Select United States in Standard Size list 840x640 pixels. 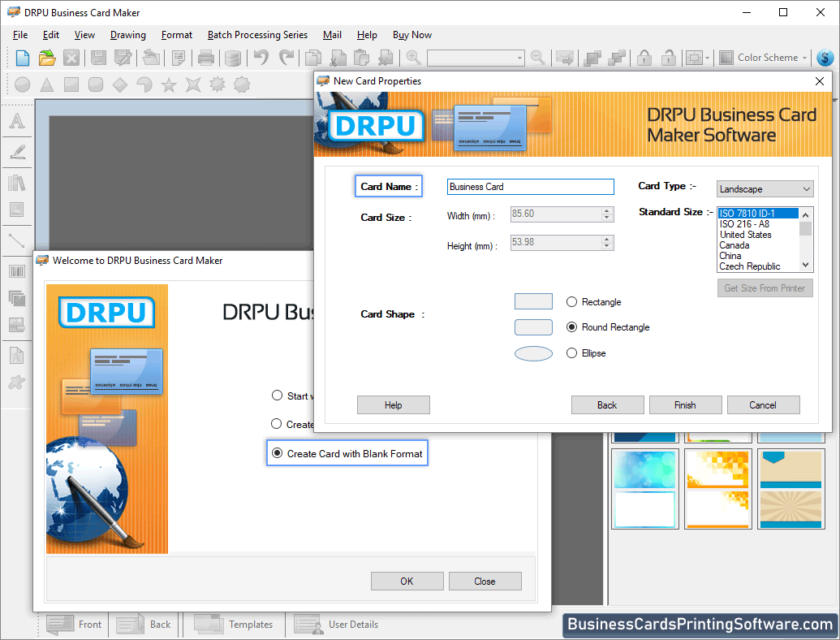coord(758,235)
